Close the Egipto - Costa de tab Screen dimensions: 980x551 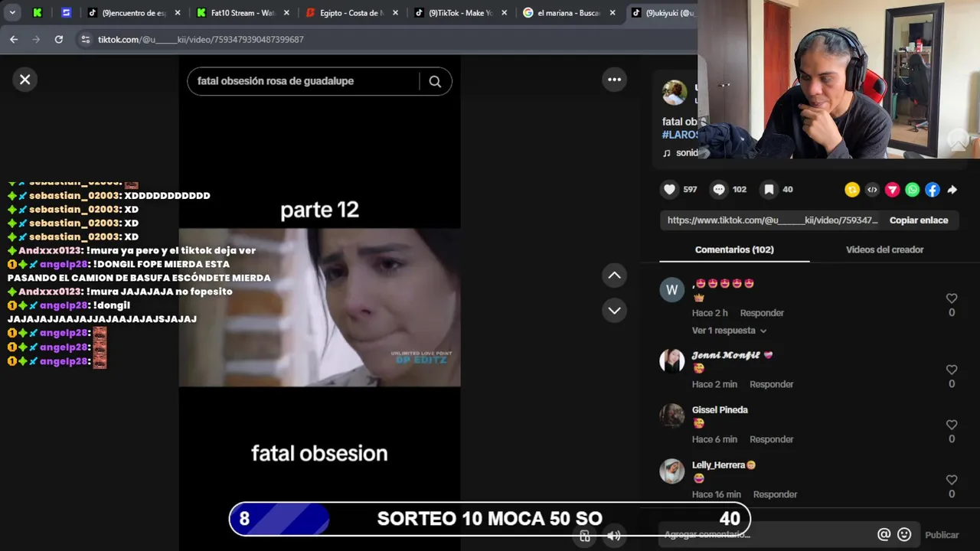point(396,13)
